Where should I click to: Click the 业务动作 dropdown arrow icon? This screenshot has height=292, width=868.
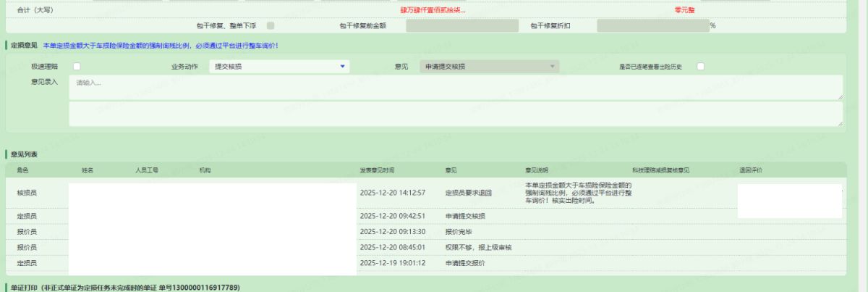click(x=342, y=67)
